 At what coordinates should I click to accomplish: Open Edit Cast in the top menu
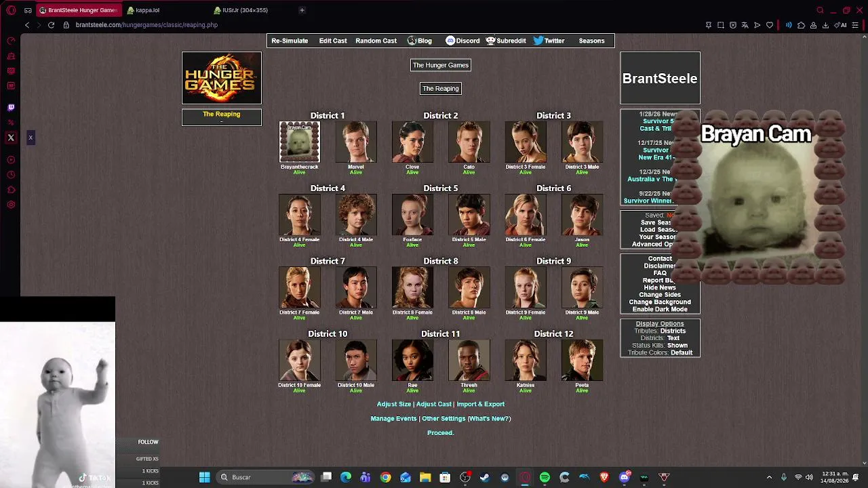pyautogui.click(x=333, y=41)
